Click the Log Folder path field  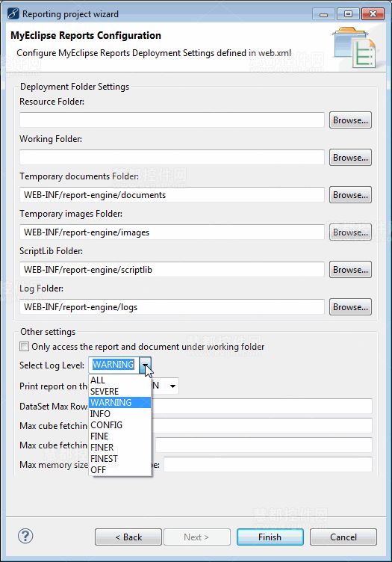(172, 307)
